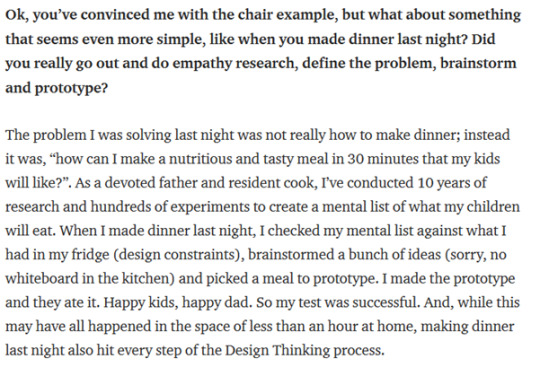540x376 pixels.
Task: Click the word "fridge" in the paragraph
Action: tap(90, 255)
